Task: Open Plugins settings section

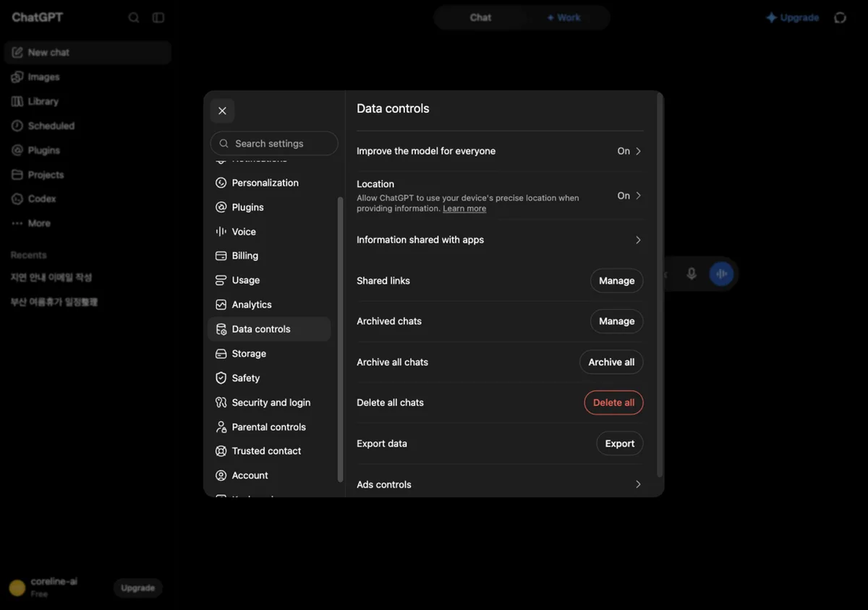Action: (x=269, y=207)
